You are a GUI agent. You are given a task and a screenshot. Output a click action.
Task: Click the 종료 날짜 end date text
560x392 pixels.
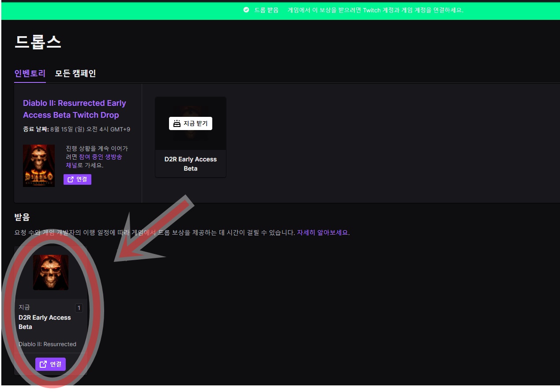point(76,129)
